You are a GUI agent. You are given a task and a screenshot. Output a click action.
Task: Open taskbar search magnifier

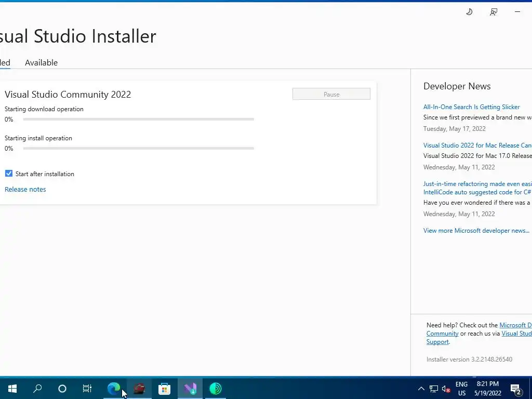pyautogui.click(x=37, y=389)
